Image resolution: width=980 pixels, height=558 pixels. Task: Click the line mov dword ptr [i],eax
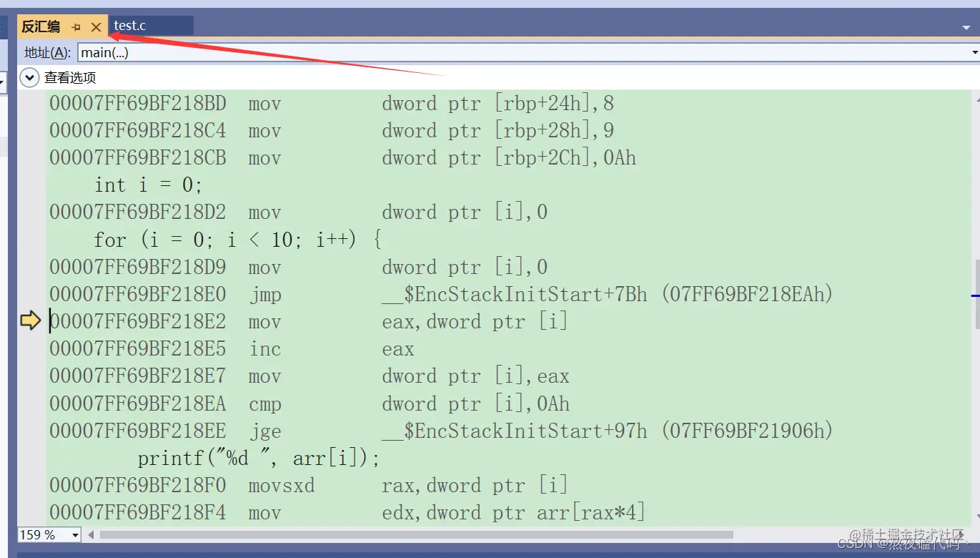tap(310, 376)
